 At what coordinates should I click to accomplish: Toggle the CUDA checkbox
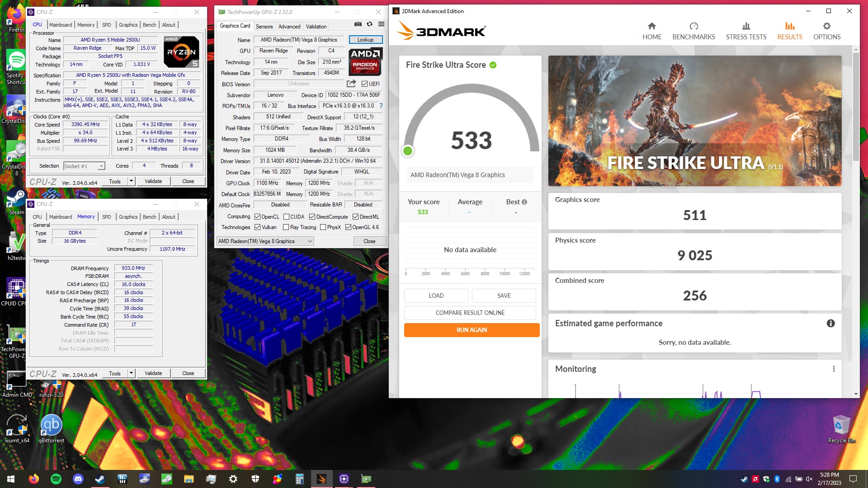pos(286,217)
